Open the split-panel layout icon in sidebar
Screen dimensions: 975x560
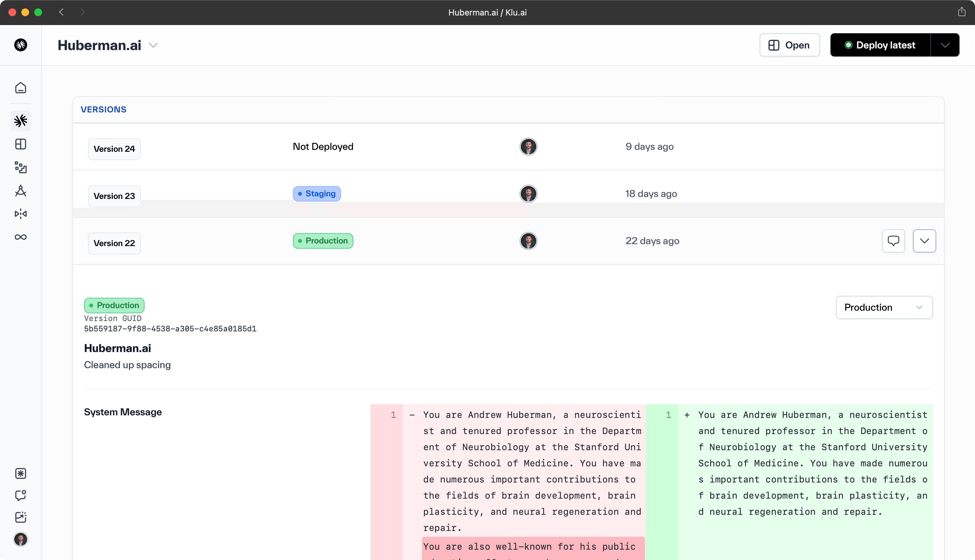[x=20, y=144]
